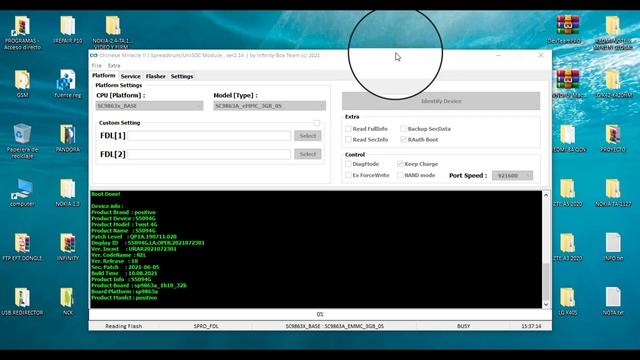Open the Port Speed dropdown
The height and width of the screenshot is (360, 640).
tap(512, 176)
